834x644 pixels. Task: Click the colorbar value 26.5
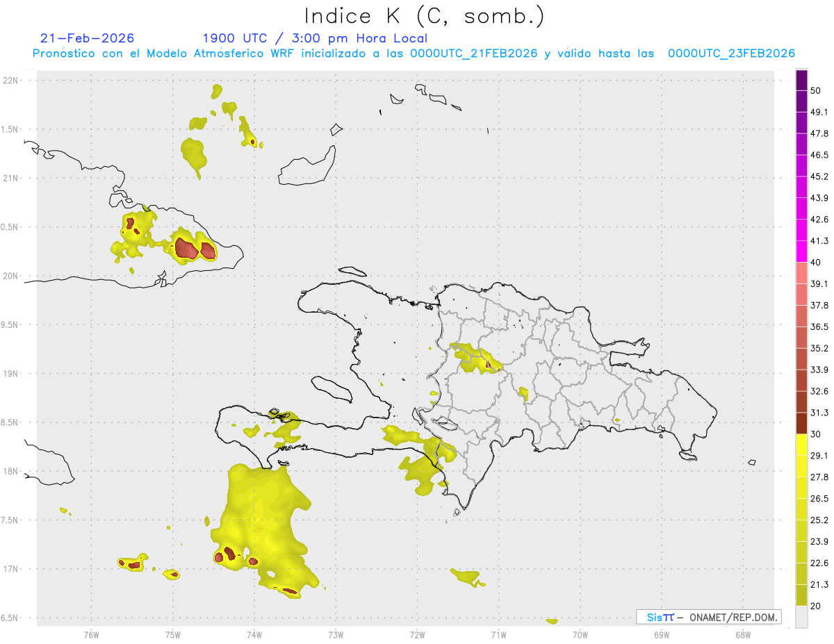pos(819,499)
